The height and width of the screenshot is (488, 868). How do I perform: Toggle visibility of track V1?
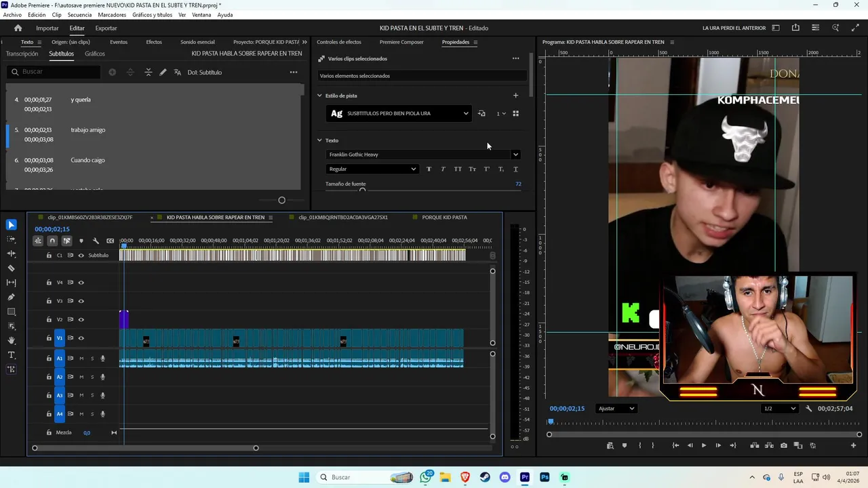[81, 338]
